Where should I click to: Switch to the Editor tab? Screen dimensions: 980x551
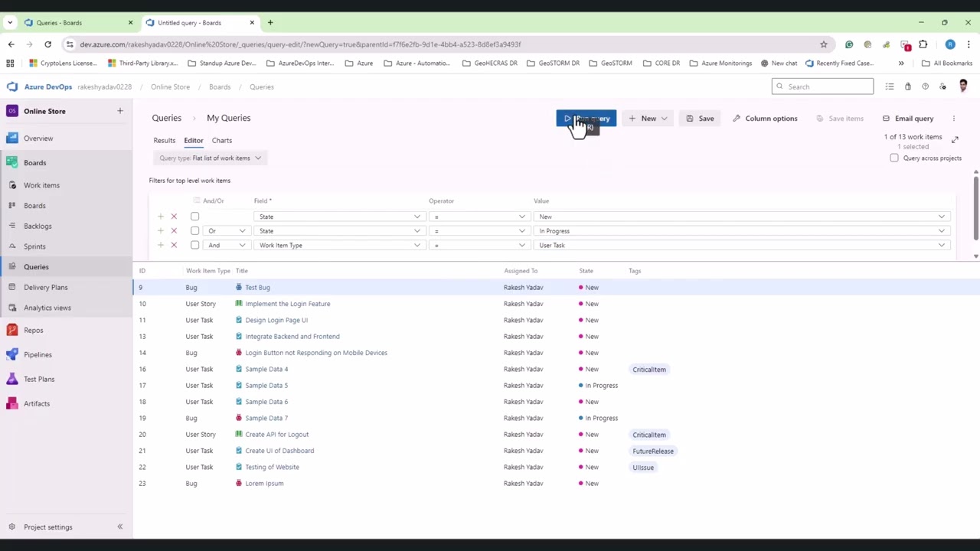[193, 141]
